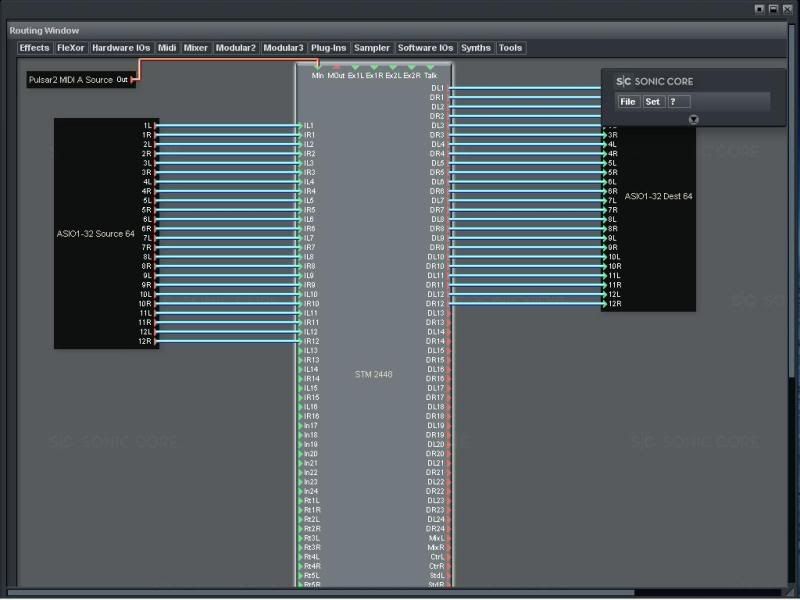Open the FleXor menu
The width and height of the screenshot is (800, 600).
pos(70,48)
